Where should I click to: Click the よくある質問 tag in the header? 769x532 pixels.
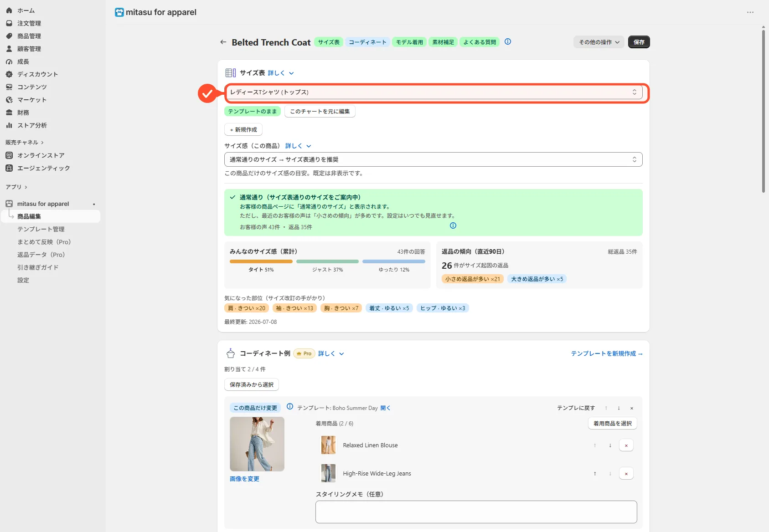pos(480,42)
